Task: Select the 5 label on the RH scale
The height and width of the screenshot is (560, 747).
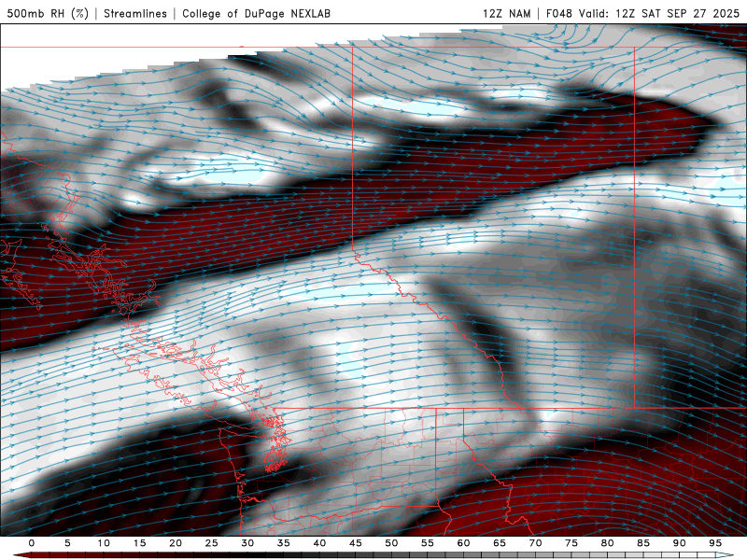Action: point(67,543)
